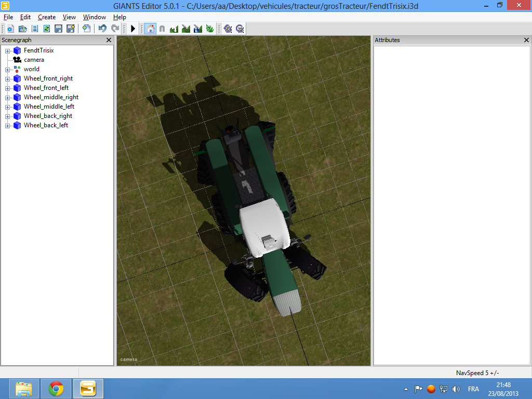Viewport: 532px width, 399px height.
Task: Select the world node in Scenegraph
Action: tap(32, 69)
